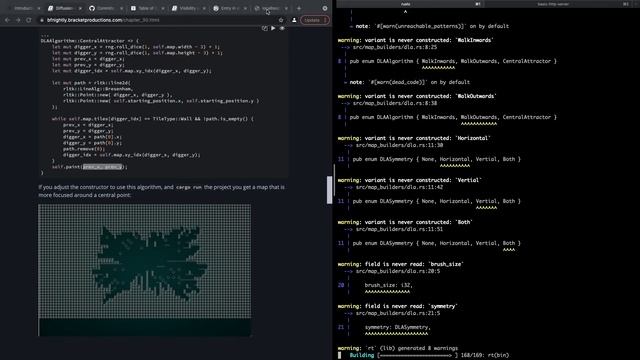Click terminal path src/map_builders/dla.rs:11:42
Image resolution: width=640 pixels, height=360 pixels.
(399, 187)
